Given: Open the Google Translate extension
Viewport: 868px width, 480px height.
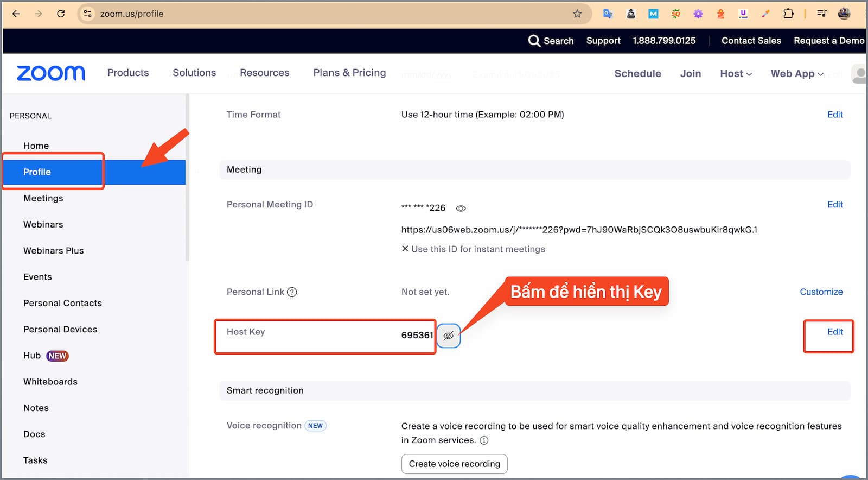Looking at the screenshot, I should pyautogui.click(x=608, y=14).
